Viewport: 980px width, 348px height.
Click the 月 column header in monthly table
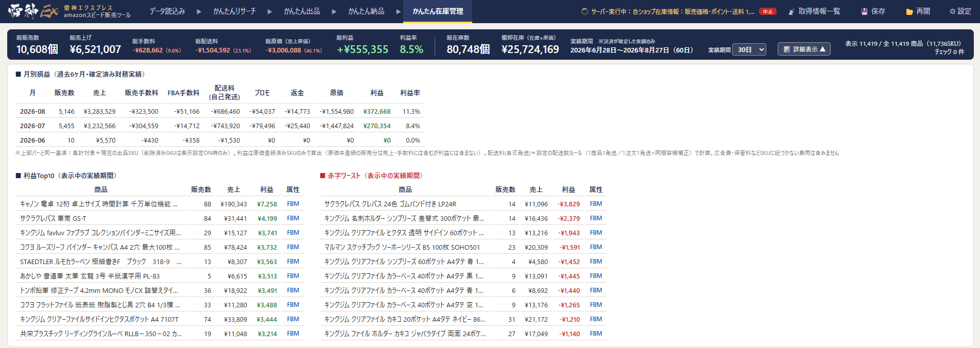point(32,93)
